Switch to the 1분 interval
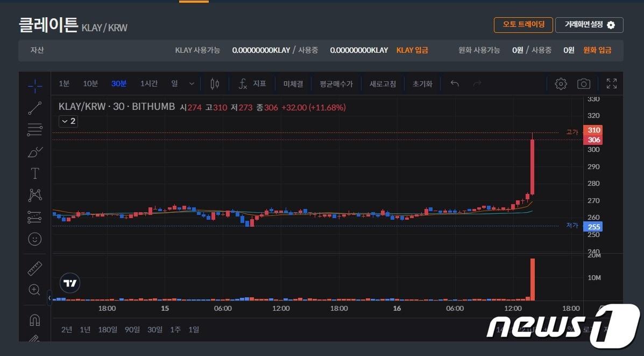Image resolution: width=644 pixels, height=356 pixels. (64, 84)
